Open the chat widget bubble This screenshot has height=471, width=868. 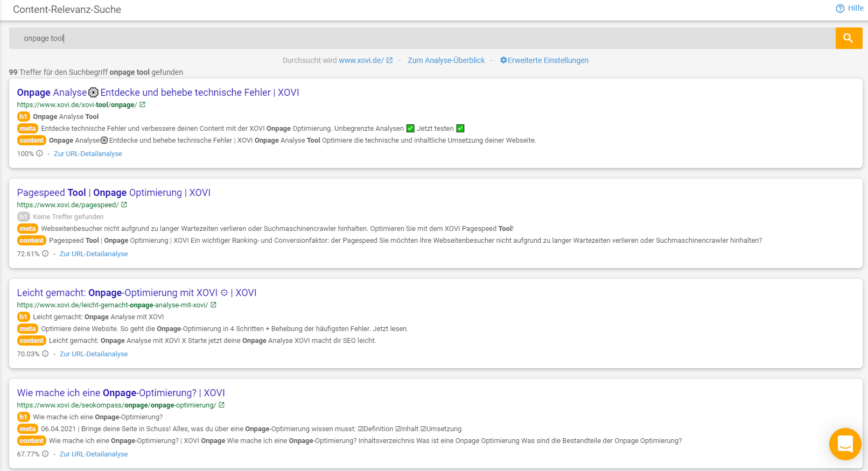[x=845, y=444]
